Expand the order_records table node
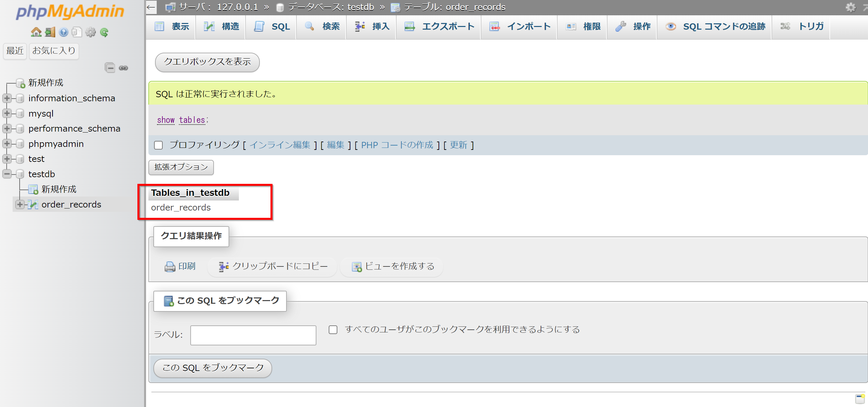The image size is (868, 407). [20, 204]
